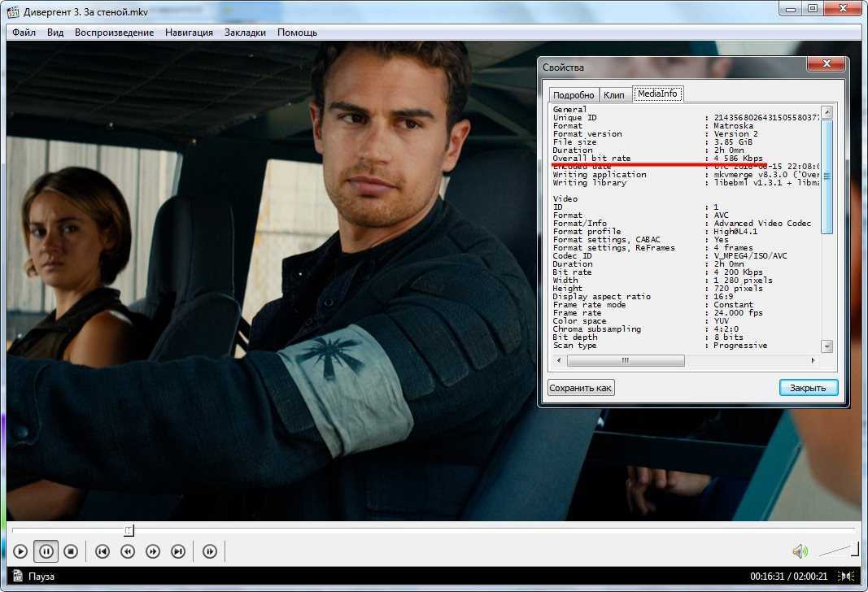Click the 'Unique ID' label
The width and height of the screenshot is (868, 592).
click(x=574, y=117)
